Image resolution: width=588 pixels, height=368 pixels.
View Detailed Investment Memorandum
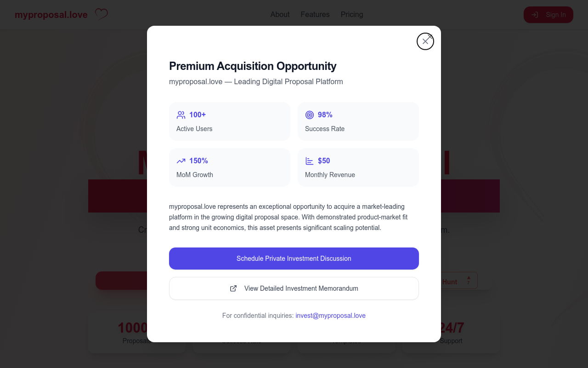click(x=294, y=288)
